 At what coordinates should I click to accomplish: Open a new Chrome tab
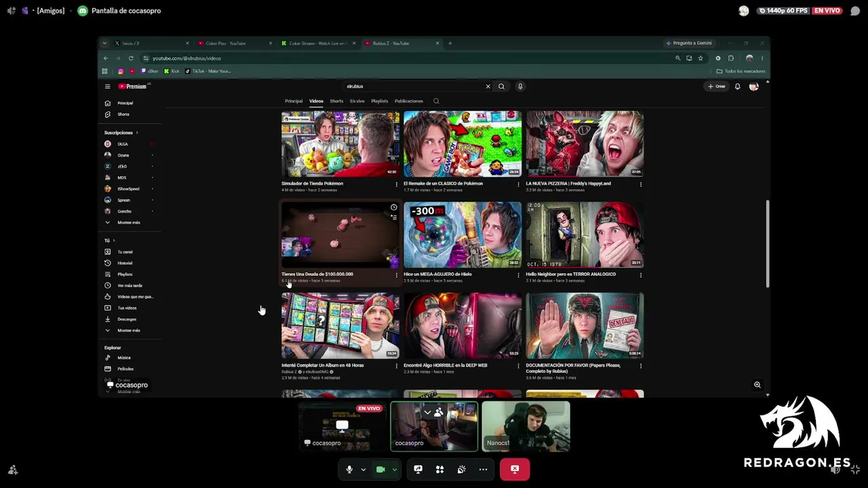coord(450,43)
